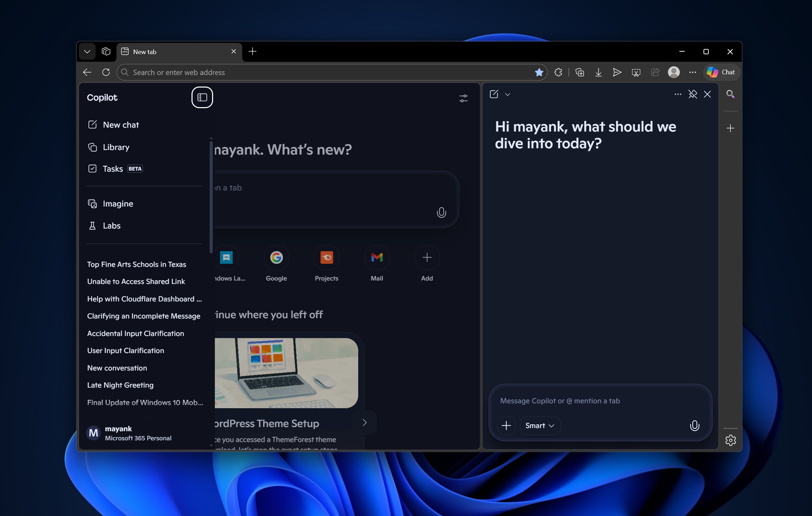Activate the microphone icon in the prompt box

(694, 425)
